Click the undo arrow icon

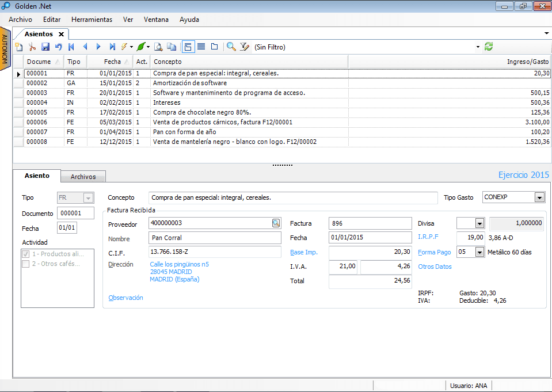[58, 47]
